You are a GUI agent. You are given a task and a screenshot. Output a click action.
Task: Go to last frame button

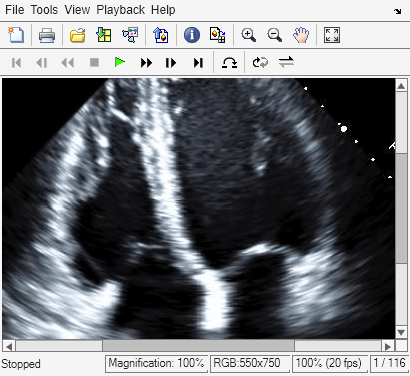point(198,63)
